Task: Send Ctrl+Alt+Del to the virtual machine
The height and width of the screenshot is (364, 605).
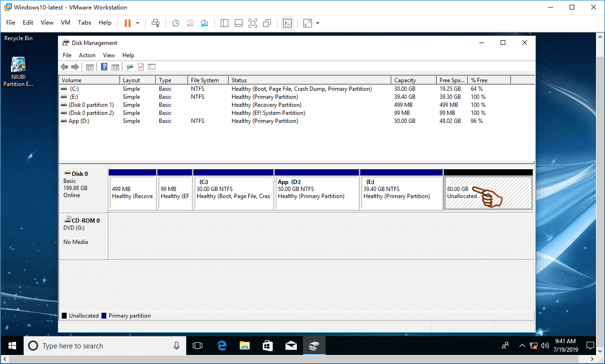Action: coord(156,23)
